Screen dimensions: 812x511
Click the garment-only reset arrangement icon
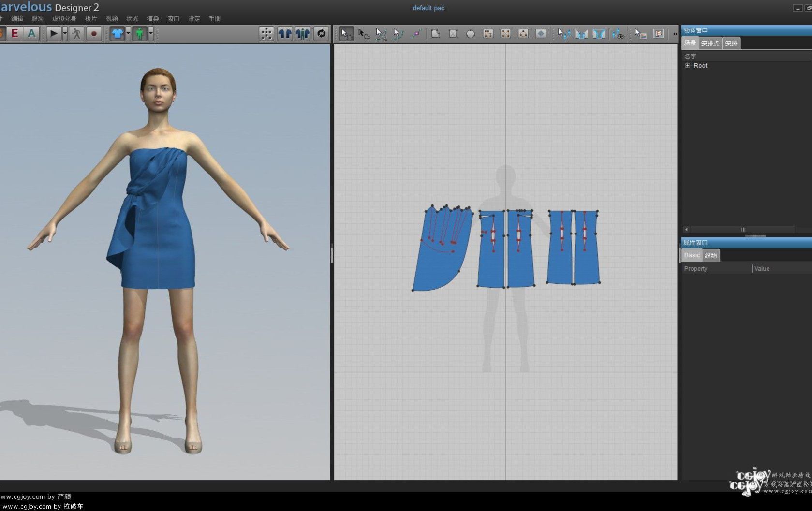point(285,33)
